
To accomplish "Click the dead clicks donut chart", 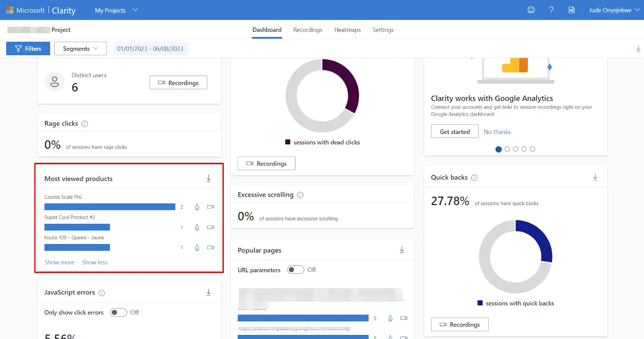I will (x=322, y=96).
